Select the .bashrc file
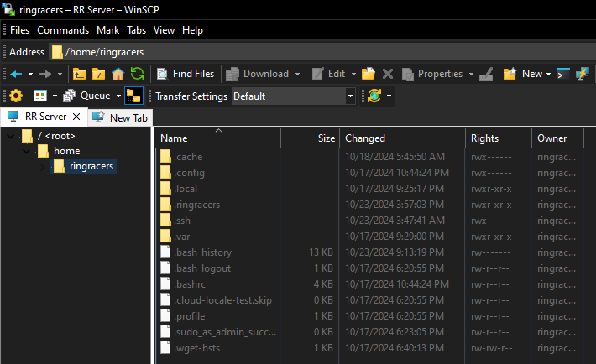The width and height of the screenshot is (596, 364). pyautogui.click(x=190, y=284)
